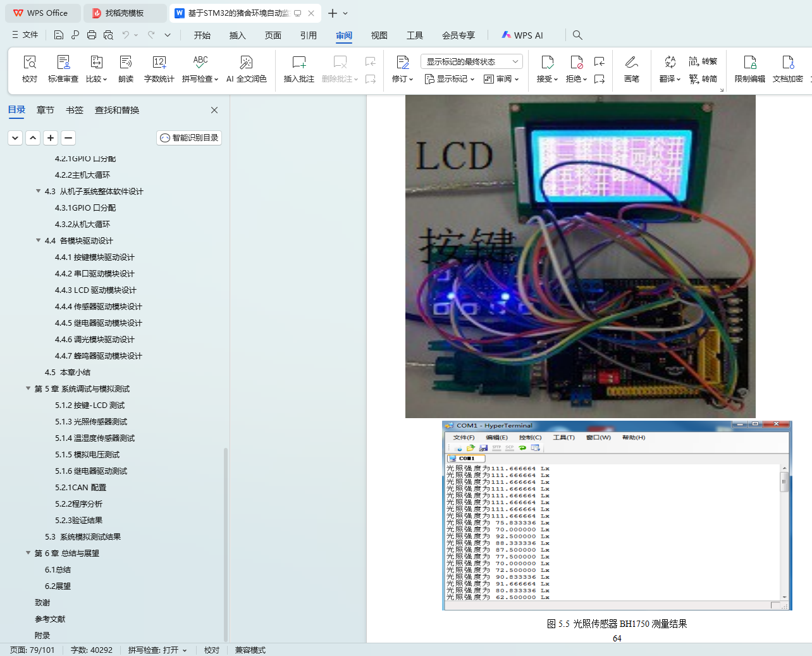Open the 文件 menu
The width and height of the screenshot is (812, 656).
click(x=25, y=35)
